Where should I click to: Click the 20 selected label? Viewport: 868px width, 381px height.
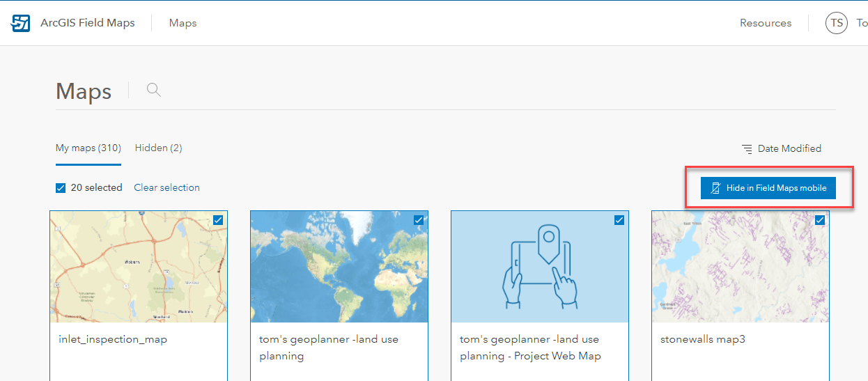(x=96, y=188)
